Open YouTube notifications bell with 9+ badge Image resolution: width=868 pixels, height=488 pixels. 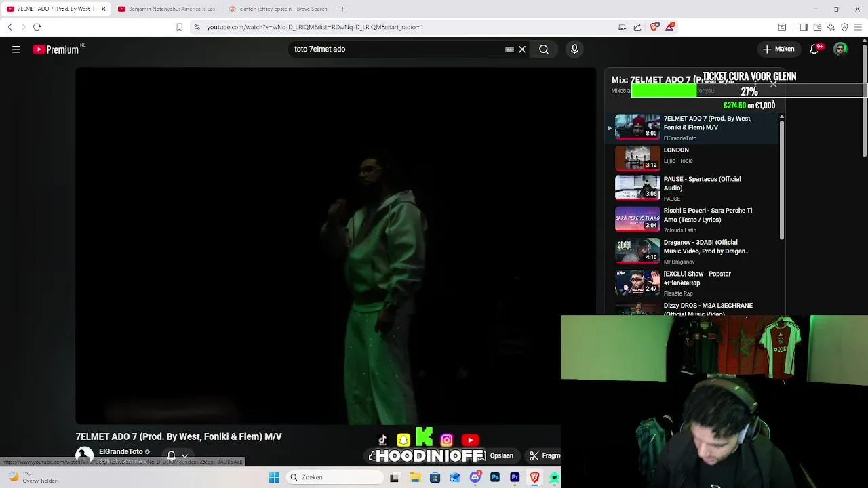815,49
